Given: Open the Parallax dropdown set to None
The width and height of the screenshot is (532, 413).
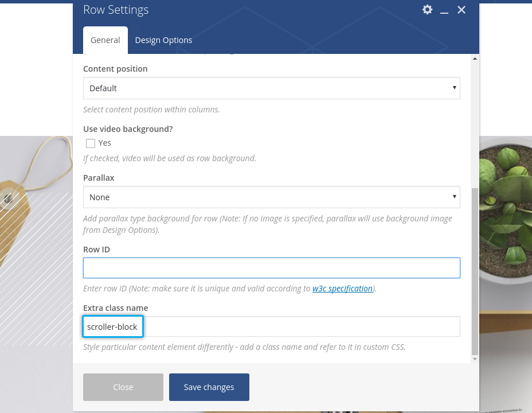Looking at the screenshot, I should (x=271, y=197).
